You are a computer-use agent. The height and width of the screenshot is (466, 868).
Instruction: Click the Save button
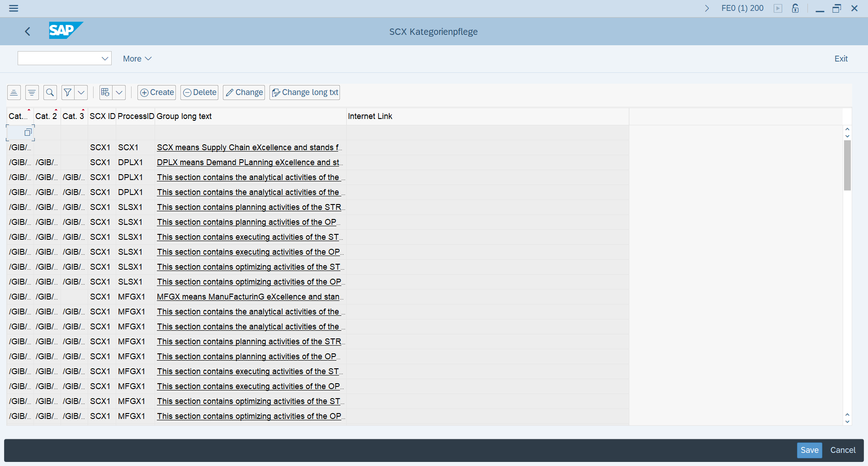click(809, 450)
